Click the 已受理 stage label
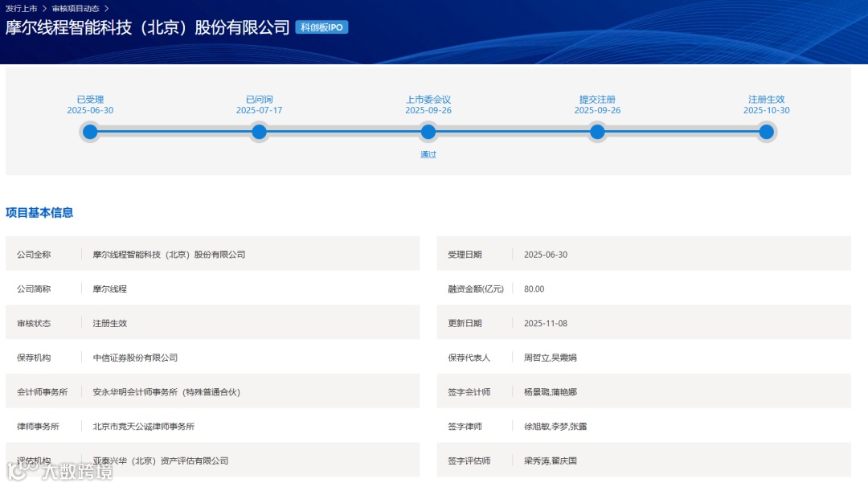Image resolution: width=868 pixels, height=487 pixels. (x=90, y=99)
